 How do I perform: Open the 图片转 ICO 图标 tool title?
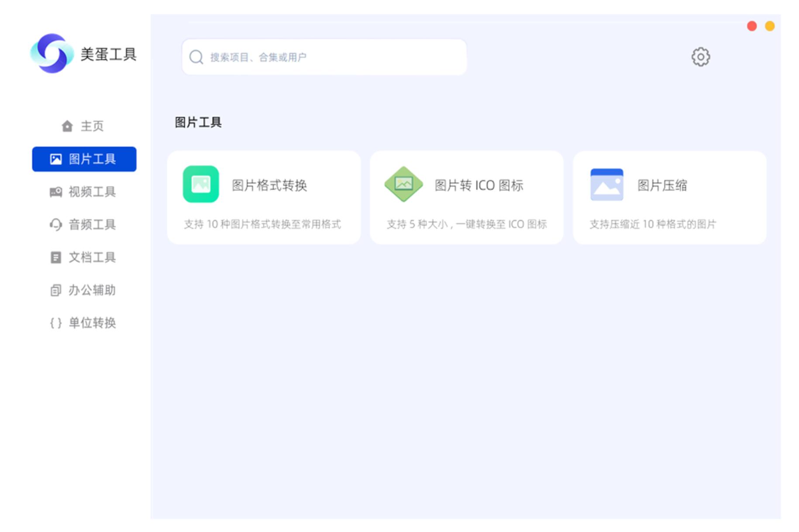coord(479,185)
